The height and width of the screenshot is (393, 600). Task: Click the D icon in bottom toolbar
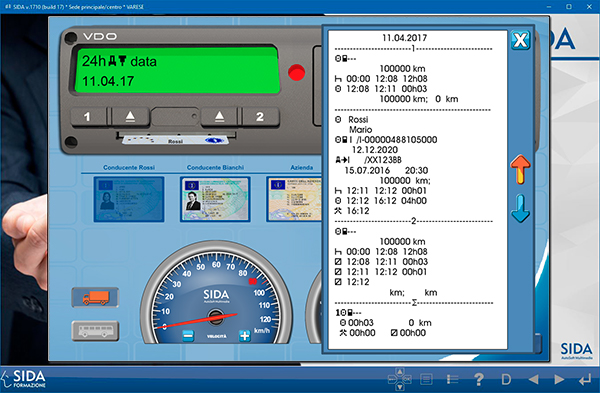pos(506,379)
